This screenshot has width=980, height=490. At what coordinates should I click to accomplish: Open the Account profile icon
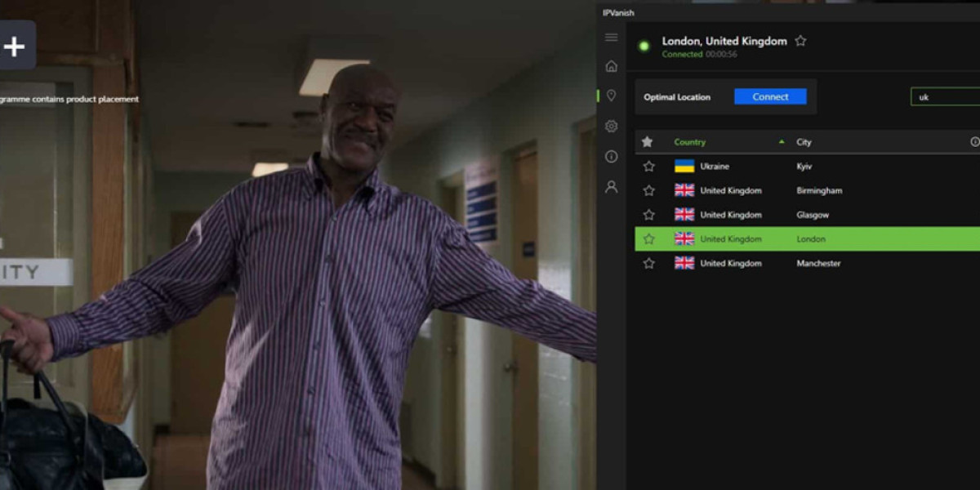611,187
